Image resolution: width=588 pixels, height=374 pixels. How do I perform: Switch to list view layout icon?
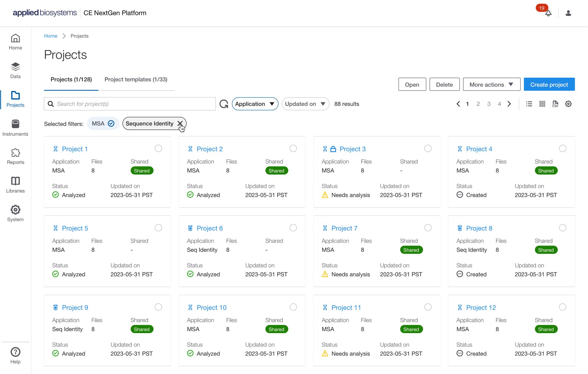529,104
